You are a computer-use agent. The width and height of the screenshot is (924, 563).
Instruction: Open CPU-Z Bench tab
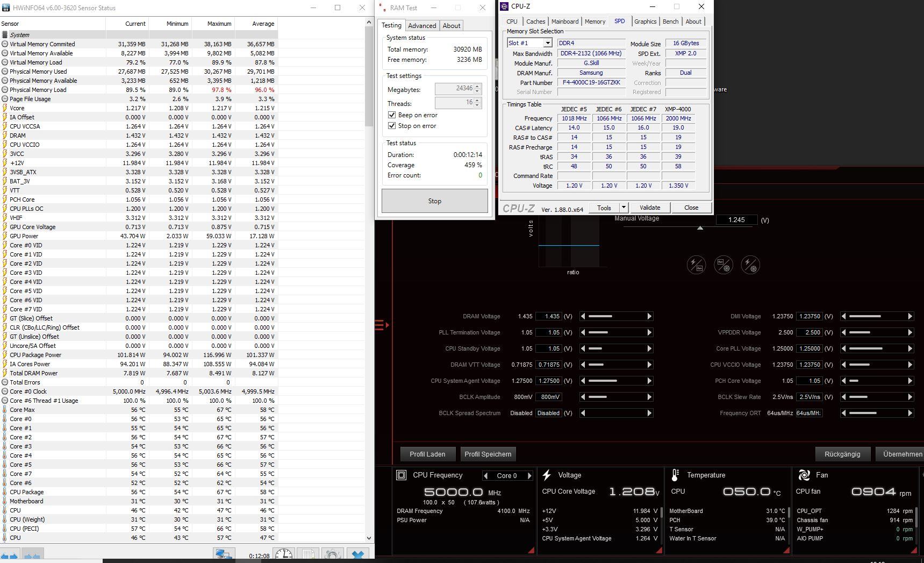click(x=670, y=22)
